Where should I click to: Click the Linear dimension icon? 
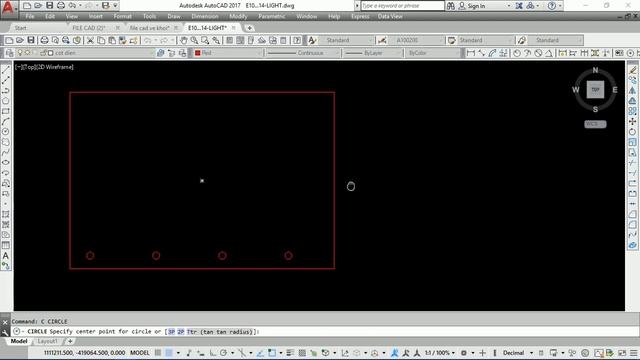click(x=471, y=53)
